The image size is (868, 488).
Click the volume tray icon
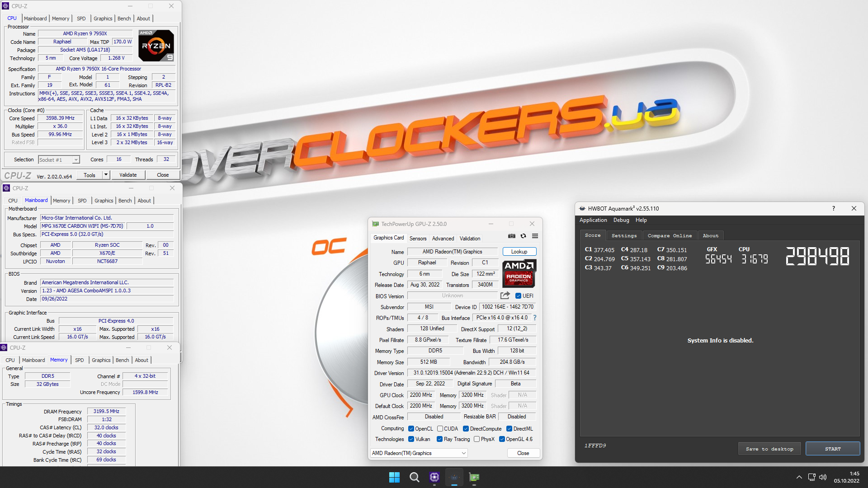(823, 477)
